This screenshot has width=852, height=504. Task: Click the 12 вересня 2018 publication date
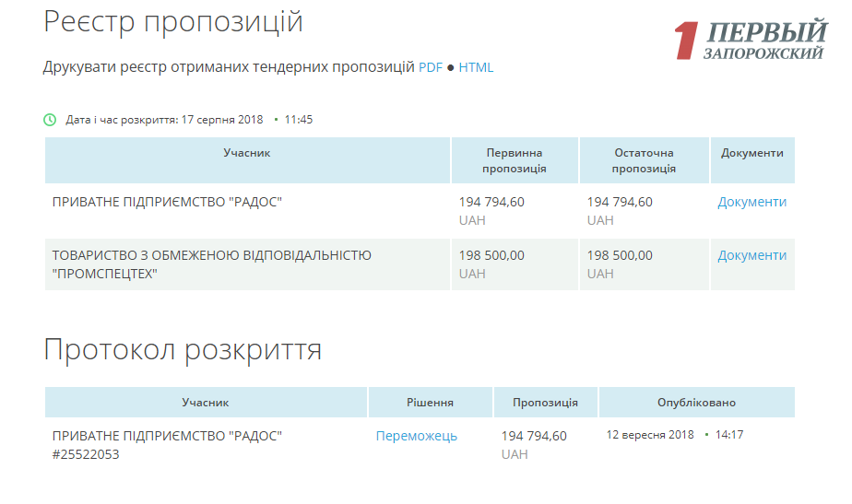[x=649, y=435]
